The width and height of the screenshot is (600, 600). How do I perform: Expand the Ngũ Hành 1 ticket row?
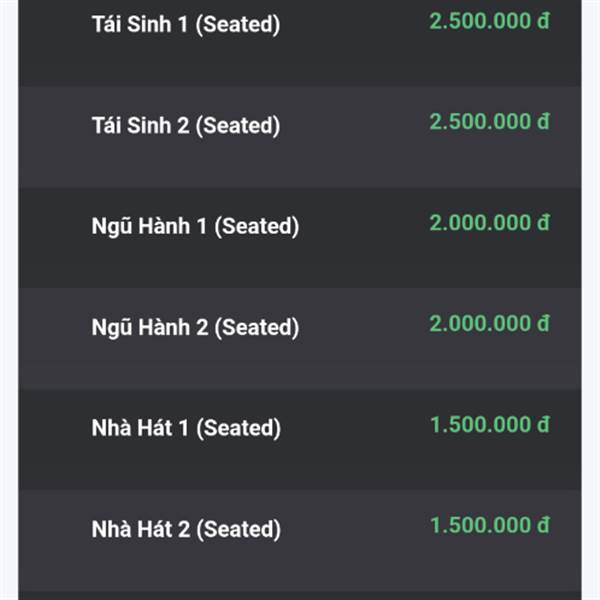[300, 238]
